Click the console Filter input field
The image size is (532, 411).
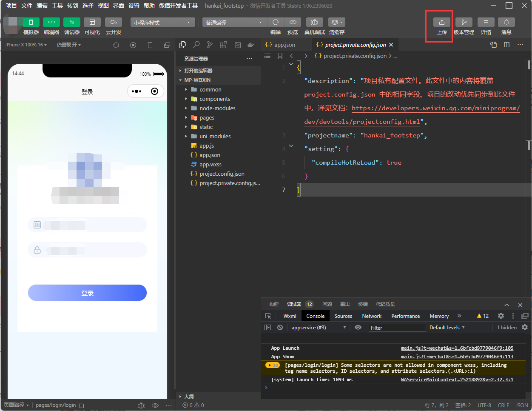(397, 327)
